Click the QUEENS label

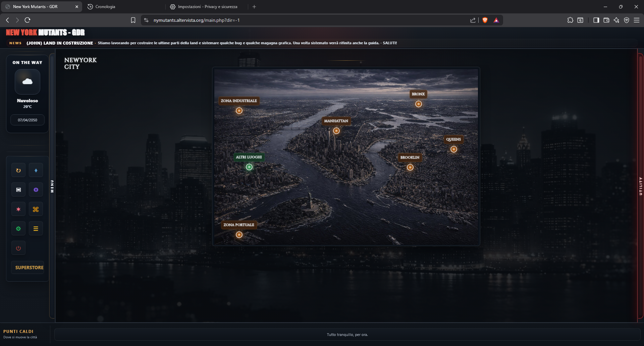[x=453, y=139]
